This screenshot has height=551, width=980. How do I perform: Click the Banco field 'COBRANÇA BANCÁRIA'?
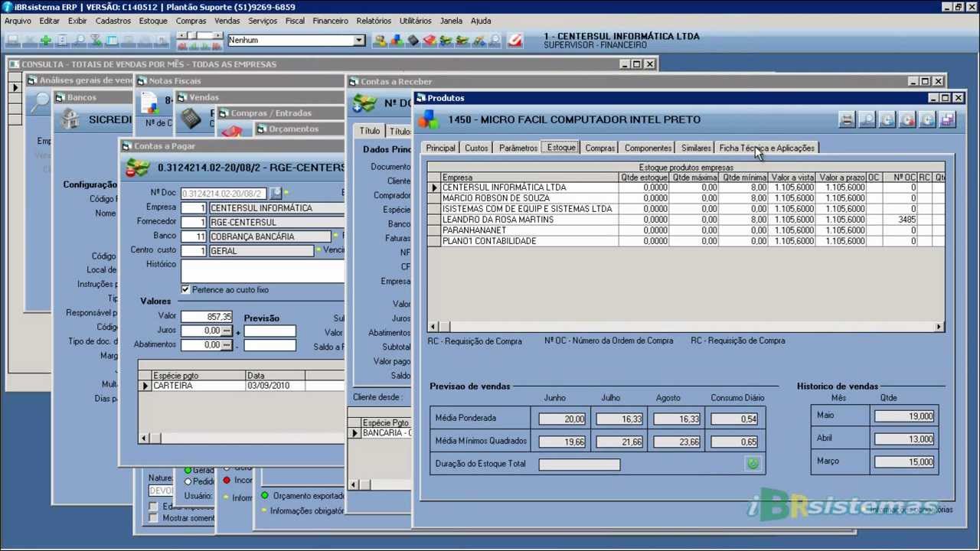tap(270, 236)
